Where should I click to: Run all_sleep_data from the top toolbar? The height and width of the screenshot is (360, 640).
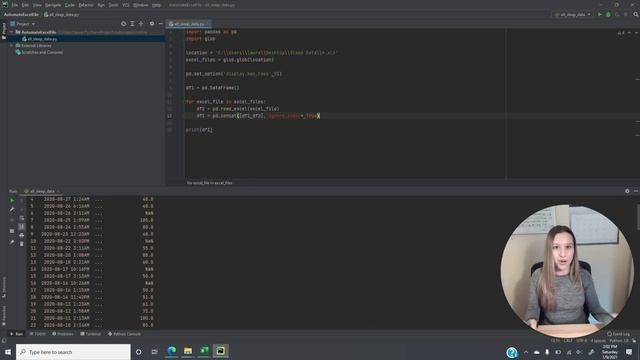600,14
